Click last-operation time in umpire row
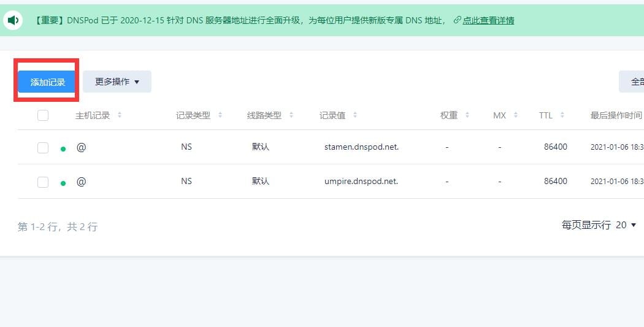 (x=617, y=181)
